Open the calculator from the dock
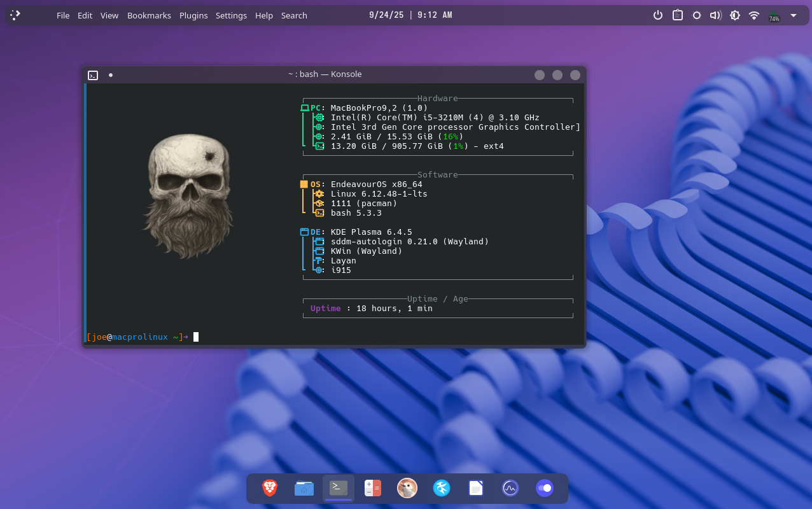This screenshot has height=509, width=812. 372,488
